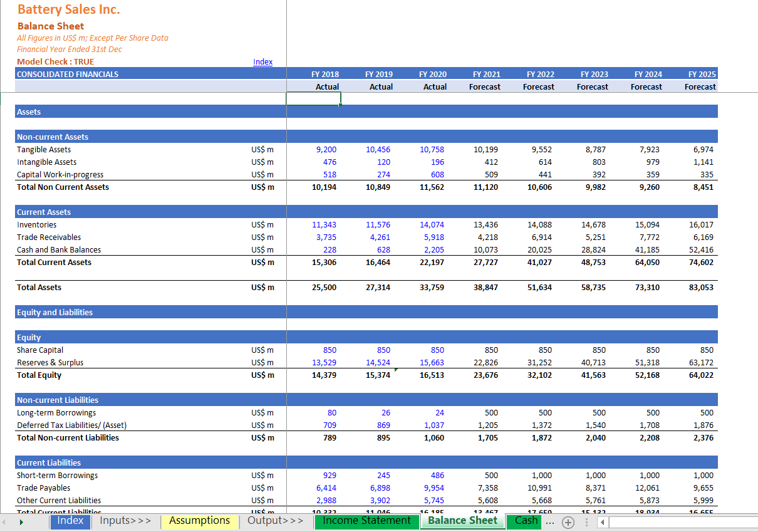Open the Assumptions sheet tab
The width and height of the screenshot is (758, 532).
point(200,521)
